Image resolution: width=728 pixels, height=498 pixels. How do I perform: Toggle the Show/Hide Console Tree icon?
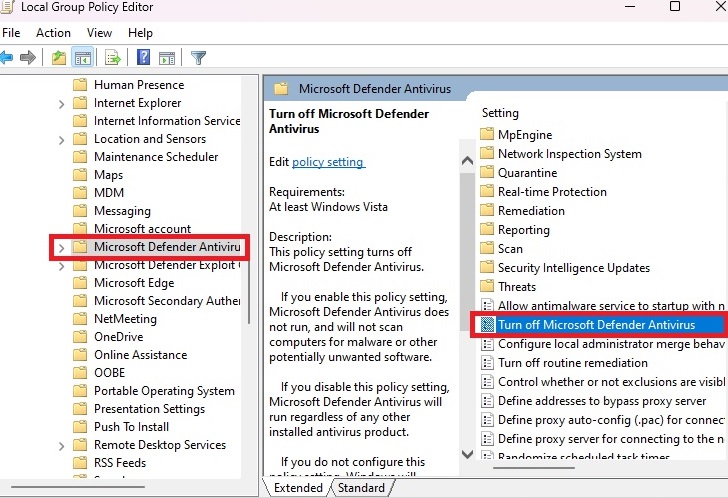[x=83, y=58]
